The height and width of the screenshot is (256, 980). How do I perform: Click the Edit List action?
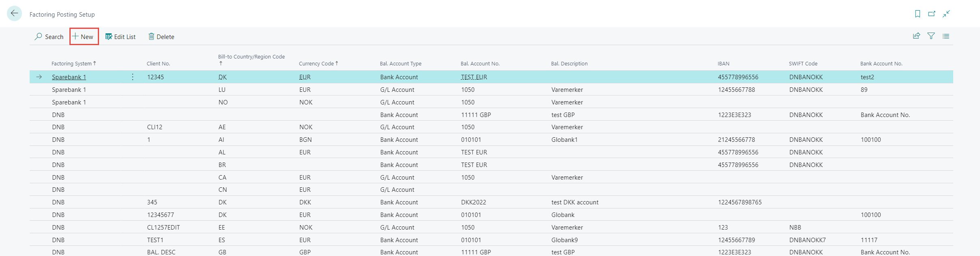coord(121,37)
